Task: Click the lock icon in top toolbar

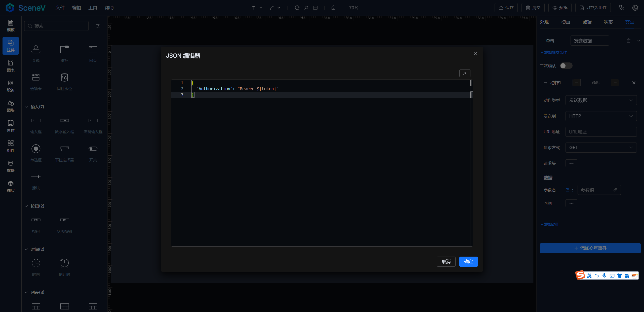Action: coord(333,8)
